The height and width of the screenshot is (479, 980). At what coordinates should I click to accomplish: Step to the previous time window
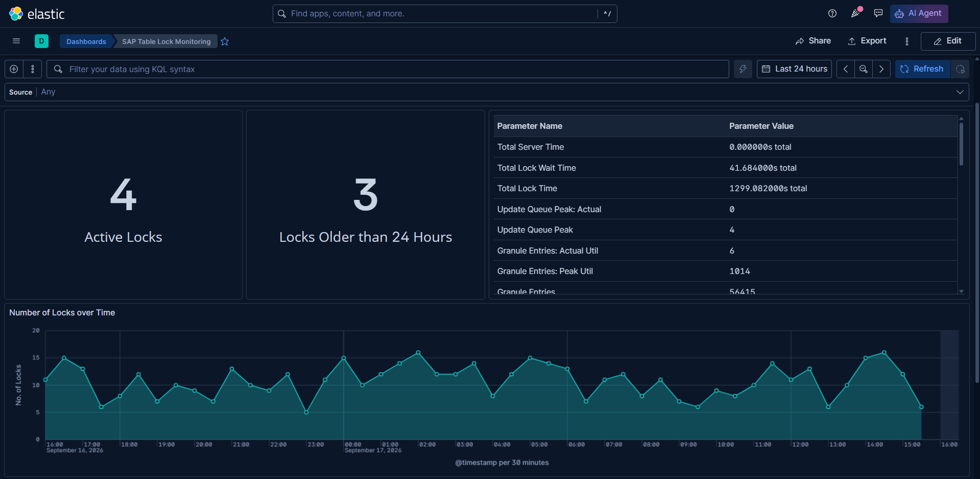coord(846,69)
